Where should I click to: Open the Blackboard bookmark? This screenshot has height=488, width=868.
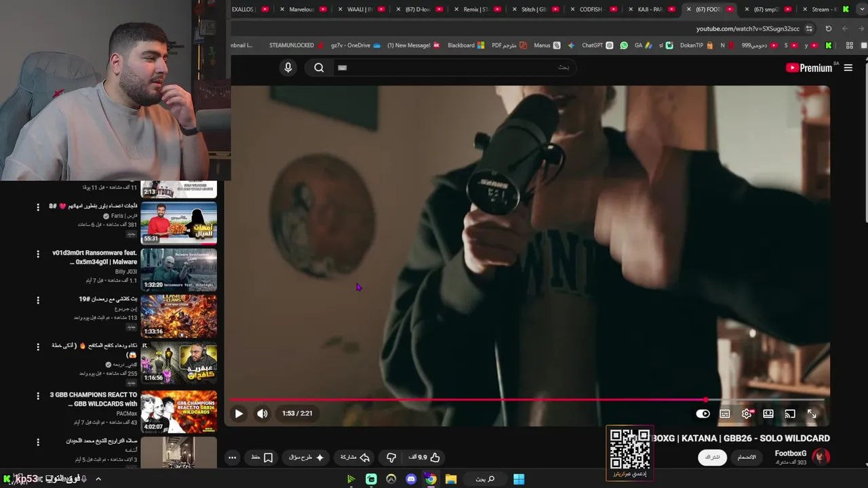[x=466, y=45]
